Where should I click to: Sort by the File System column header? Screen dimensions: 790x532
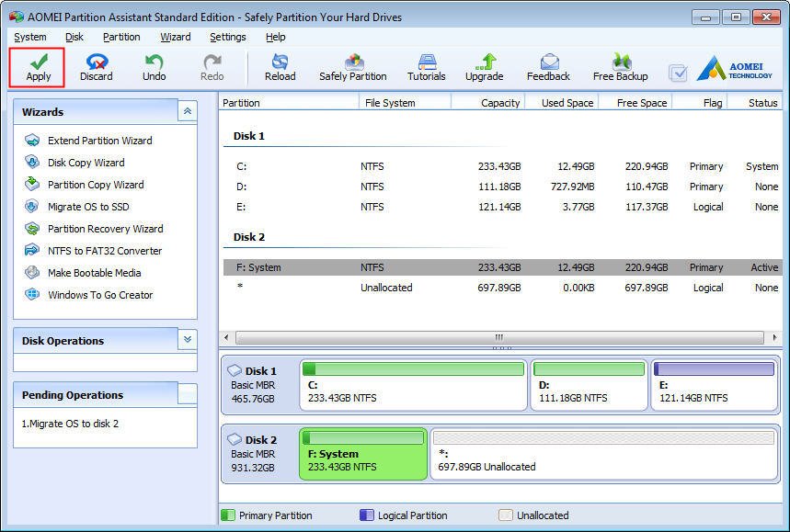point(405,103)
